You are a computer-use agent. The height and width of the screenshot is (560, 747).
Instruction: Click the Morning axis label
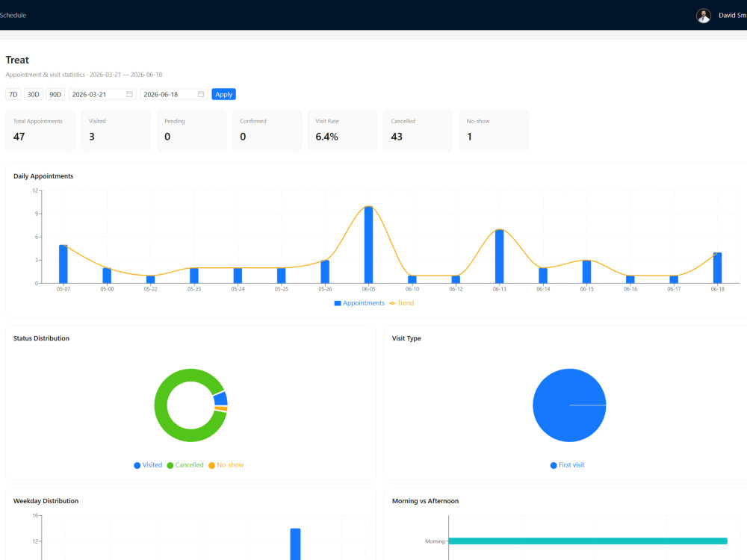tap(435, 541)
